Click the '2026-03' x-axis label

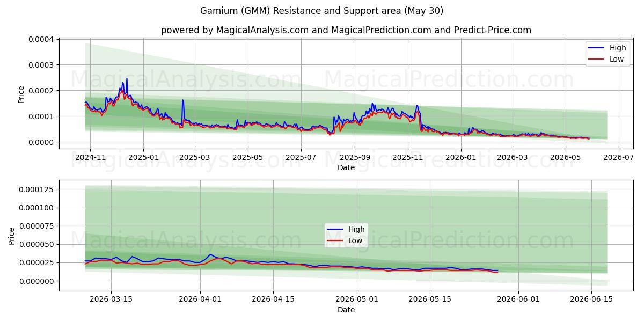point(513,157)
